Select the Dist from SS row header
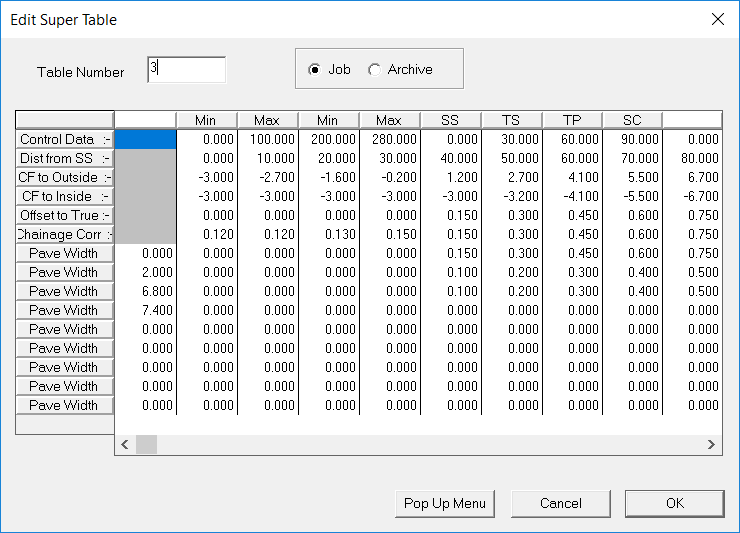The width and height of the screenshot is (740, 533). click(65, 159)
